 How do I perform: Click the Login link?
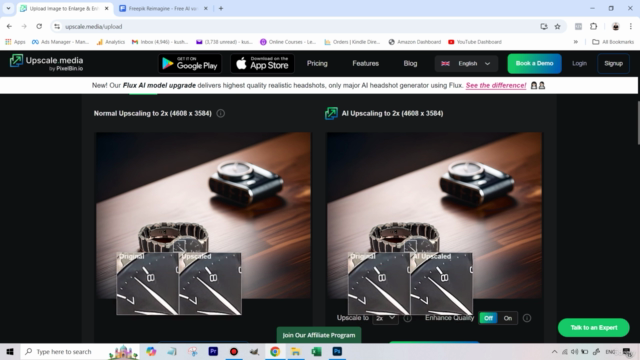click(x=579, y=63)
